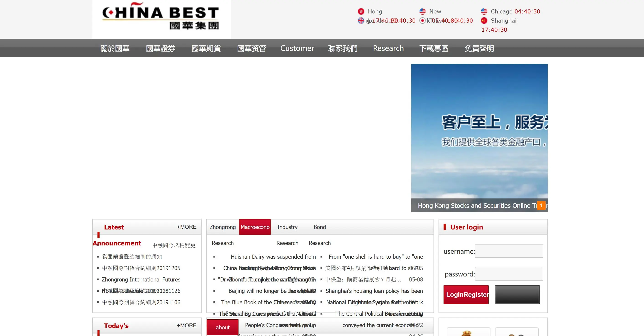
Task: Open +MORE for Latest Announcement
Action: 187,227
